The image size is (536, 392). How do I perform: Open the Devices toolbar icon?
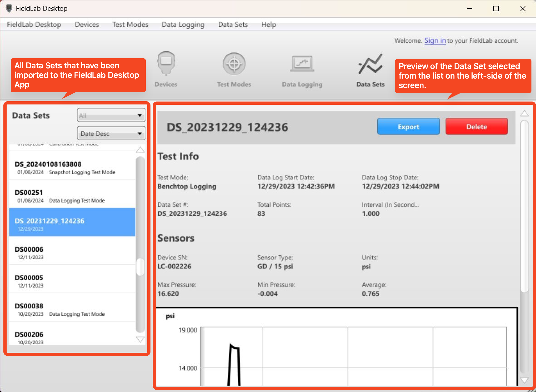[166, 69]
